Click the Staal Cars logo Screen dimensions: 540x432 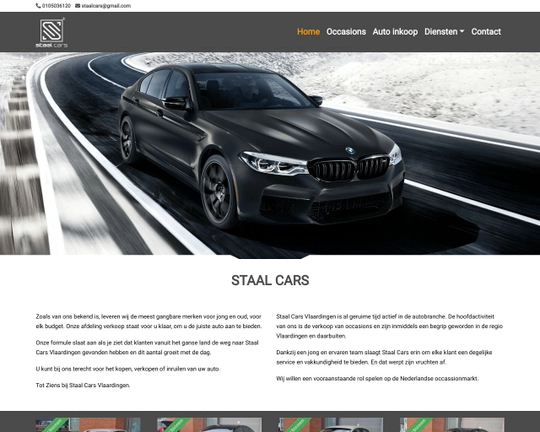[52, 32]
